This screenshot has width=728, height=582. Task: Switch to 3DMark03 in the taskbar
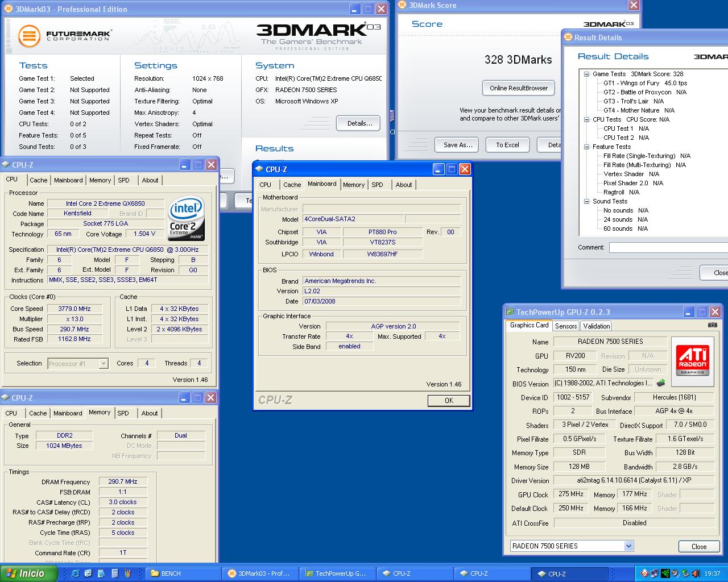click(260, 573)
